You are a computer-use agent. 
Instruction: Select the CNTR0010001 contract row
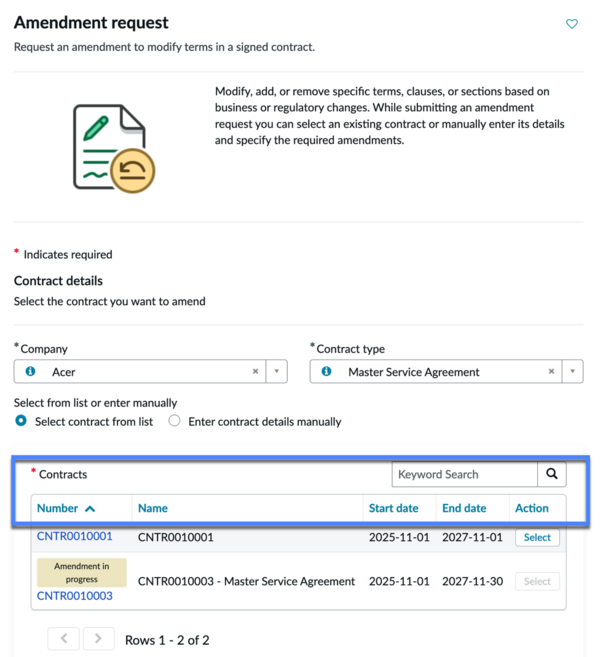[537, 537]
